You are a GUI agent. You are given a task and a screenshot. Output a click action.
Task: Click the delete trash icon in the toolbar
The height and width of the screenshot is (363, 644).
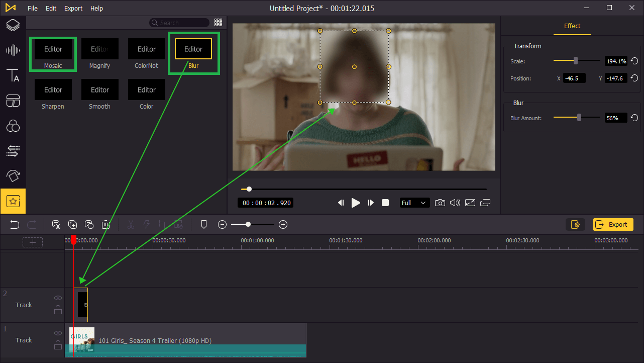106,225
